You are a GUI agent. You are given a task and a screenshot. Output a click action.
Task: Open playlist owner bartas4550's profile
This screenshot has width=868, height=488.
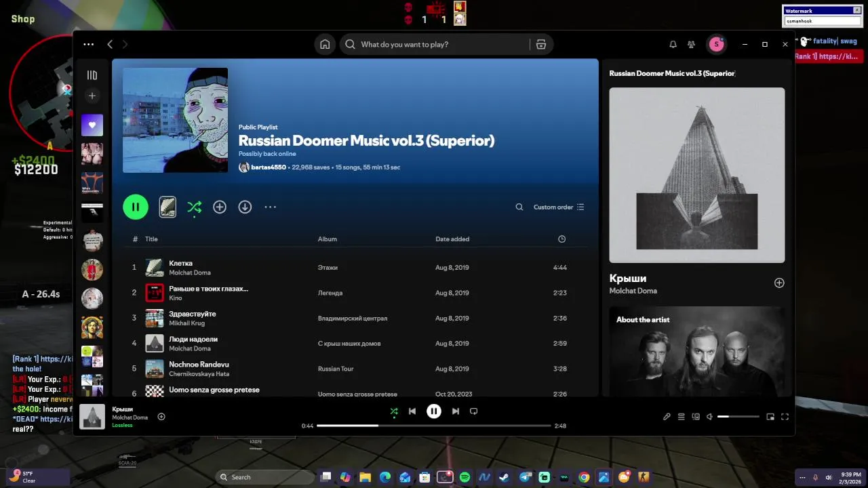point(269,167)
